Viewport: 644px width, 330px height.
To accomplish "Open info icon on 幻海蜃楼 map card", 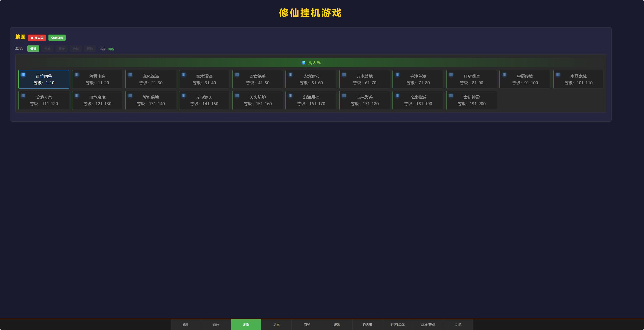I will tap(290, 96).
